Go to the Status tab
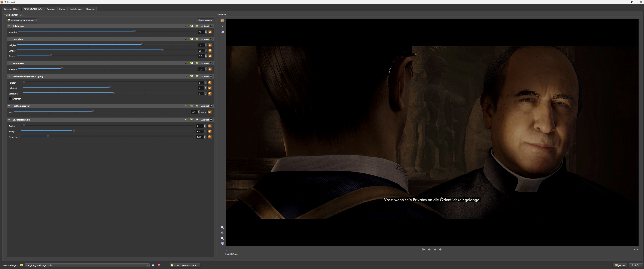Viewport: 644px width, 269px height. [62, 9]
